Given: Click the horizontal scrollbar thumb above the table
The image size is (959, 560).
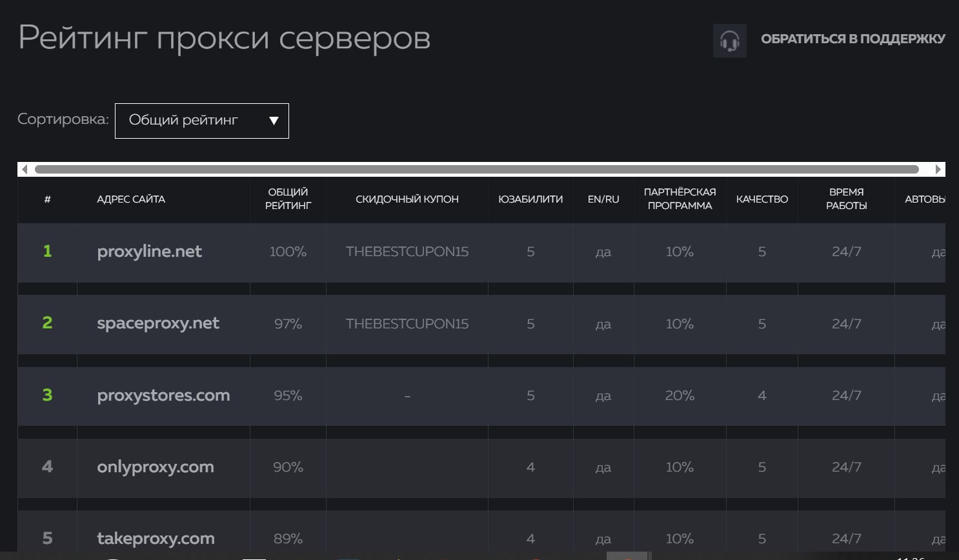Looking at the screenshot, I should pos(476,170).
